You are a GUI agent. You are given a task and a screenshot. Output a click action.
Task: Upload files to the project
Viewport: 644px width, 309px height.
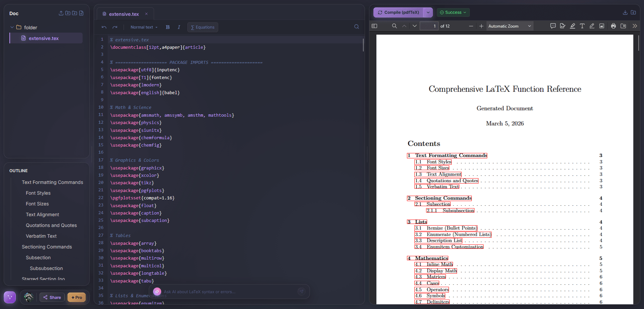click(x=61, y=13)
